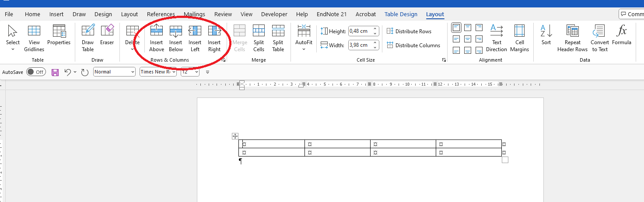Screen dimensions: 644x202
Task: Click the Split Table button
Action: (278, 38)
